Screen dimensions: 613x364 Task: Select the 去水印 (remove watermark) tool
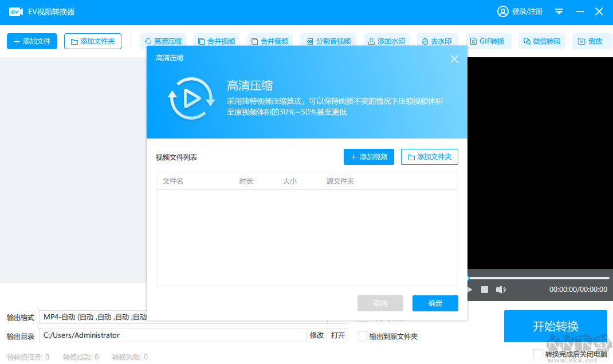pos(437,41)
